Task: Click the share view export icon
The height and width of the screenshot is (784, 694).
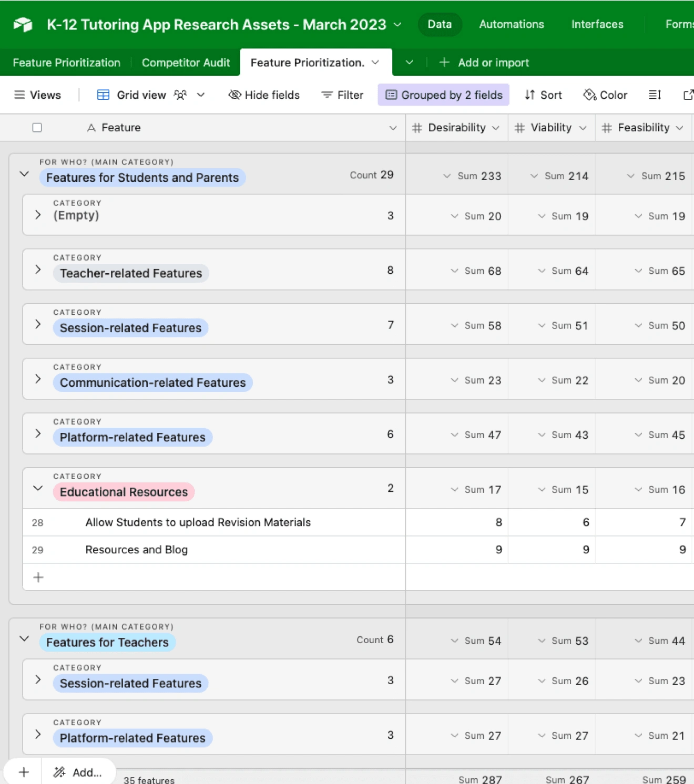Action: pyautogui.click(x=688, y=95)
